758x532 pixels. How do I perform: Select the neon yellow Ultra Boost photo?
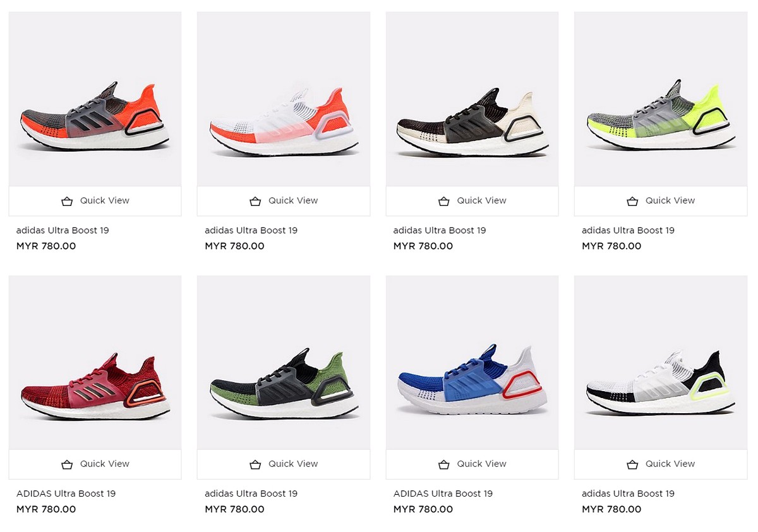pyautogui.click(x=661, y=99)
